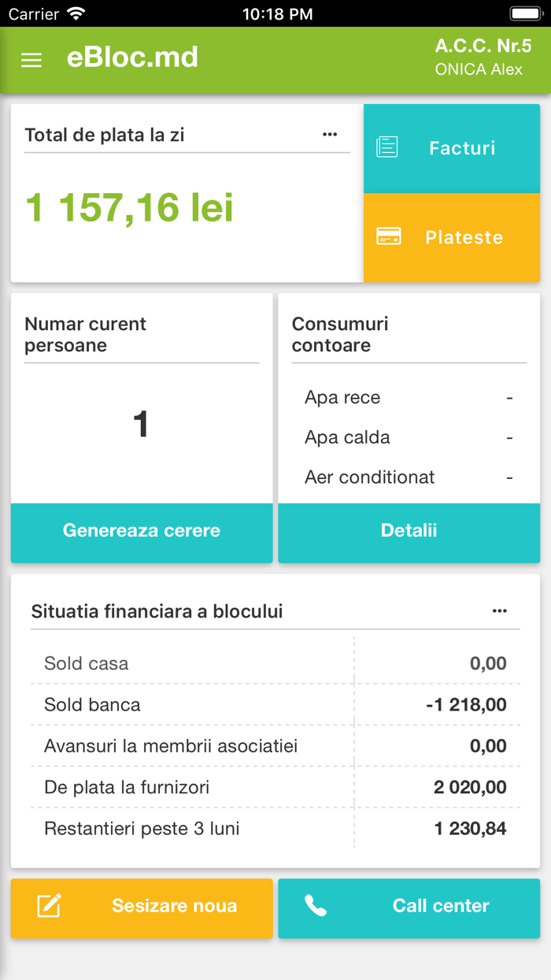Tap the pencil icon on Sesizare noua

coord(50,906)
